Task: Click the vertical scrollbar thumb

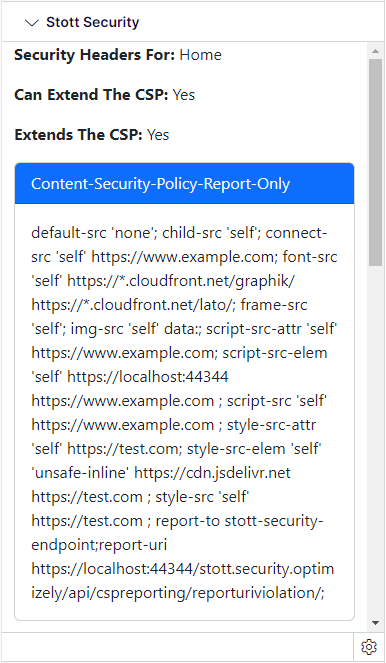Action: pyautogui.click(x=375, y=162)
